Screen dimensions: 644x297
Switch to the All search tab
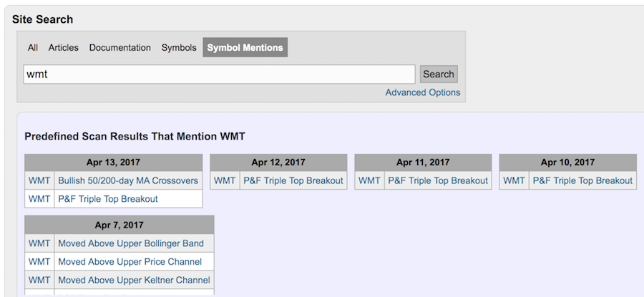33,48
